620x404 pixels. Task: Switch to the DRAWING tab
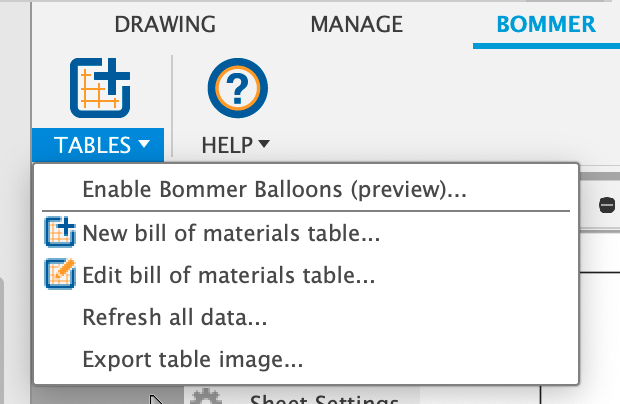point(165,24)
